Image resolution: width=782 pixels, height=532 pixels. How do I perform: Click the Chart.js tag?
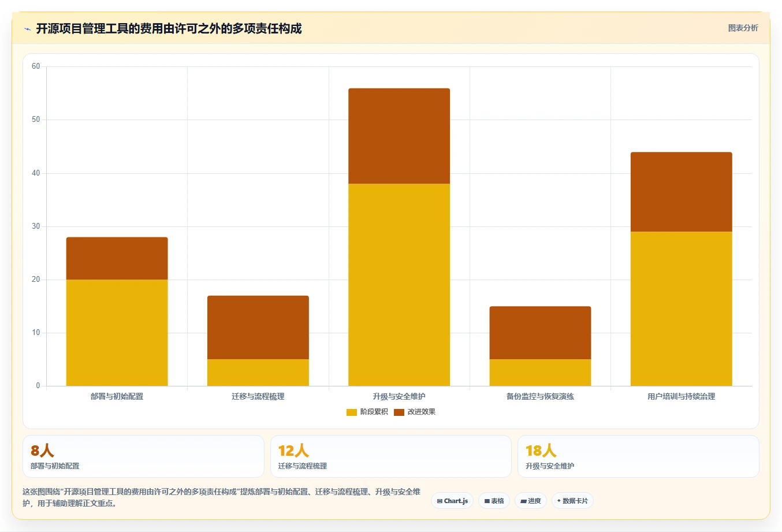452,501
